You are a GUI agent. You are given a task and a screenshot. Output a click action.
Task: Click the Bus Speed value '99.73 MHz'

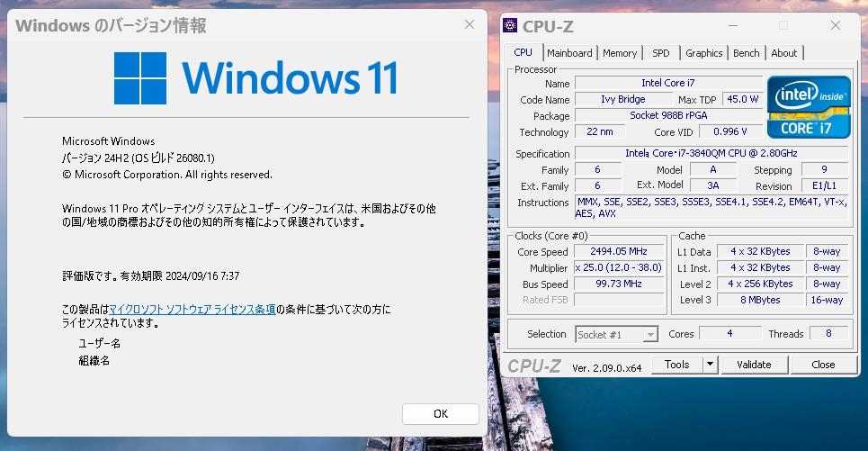619,284
